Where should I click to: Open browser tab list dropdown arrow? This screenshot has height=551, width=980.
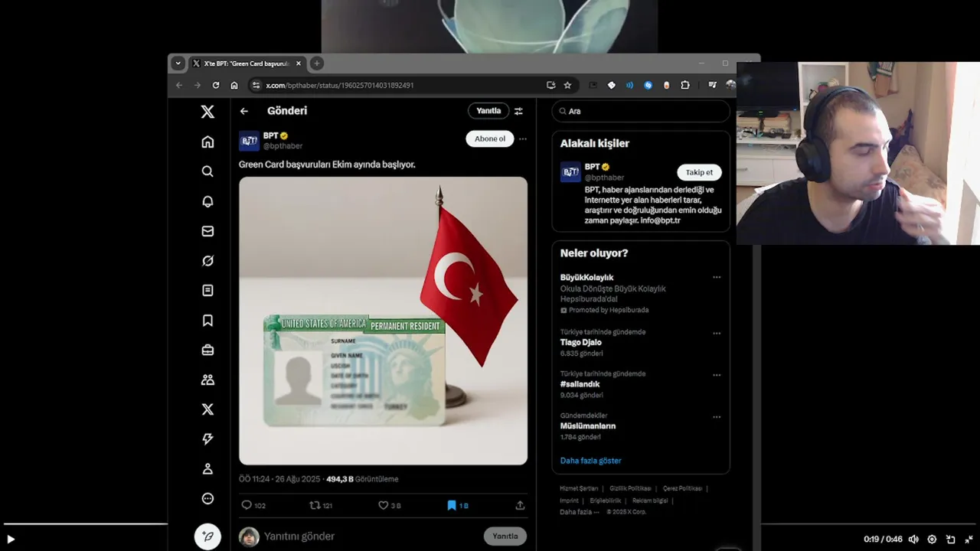tap(178, 64)
